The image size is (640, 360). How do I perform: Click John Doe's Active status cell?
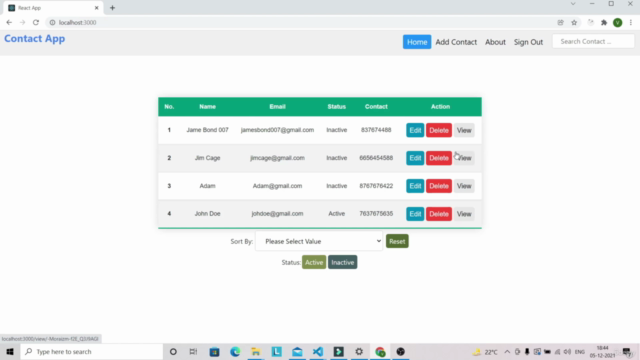336,213
